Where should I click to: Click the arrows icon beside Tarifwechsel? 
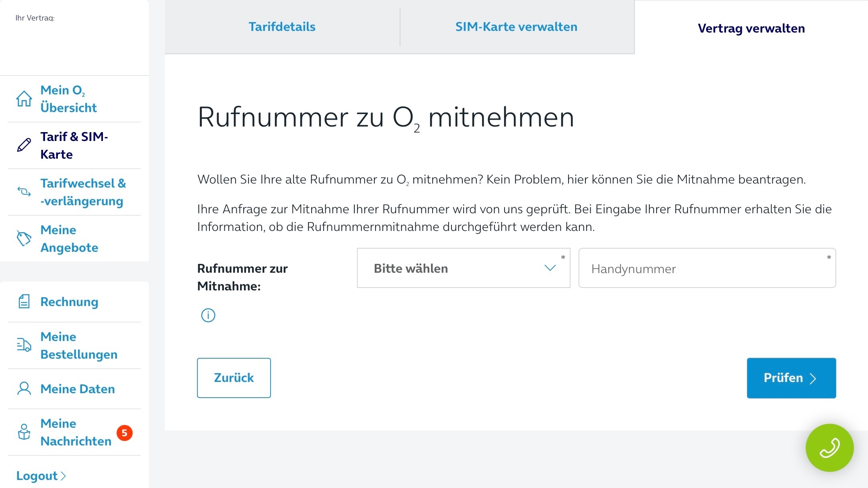tap(24, 192)
